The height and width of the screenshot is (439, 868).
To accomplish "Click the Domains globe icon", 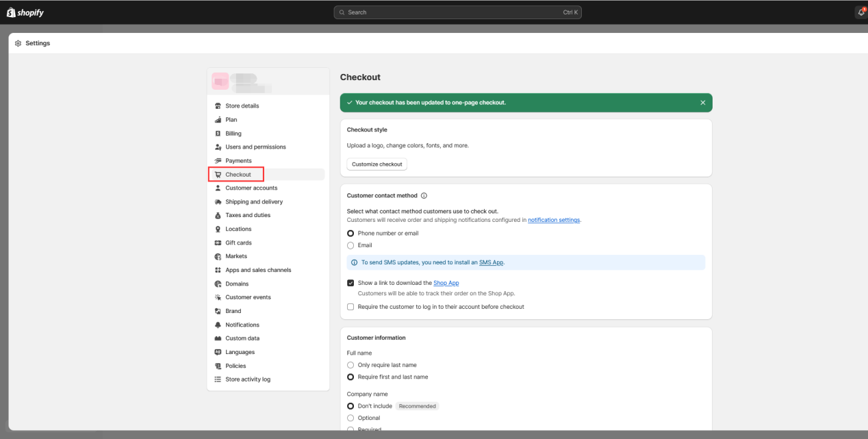I will [x=218, y=284].
